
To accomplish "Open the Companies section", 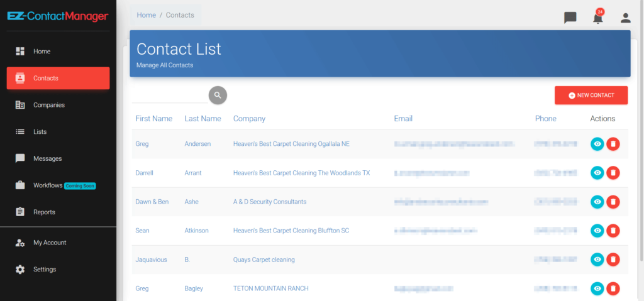I will point(58,105).
